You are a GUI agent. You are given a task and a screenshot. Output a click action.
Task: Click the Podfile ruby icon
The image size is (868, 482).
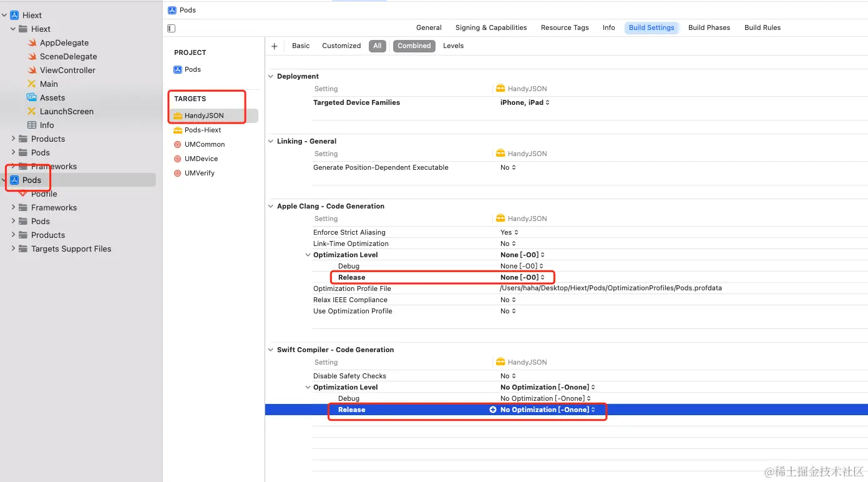(23, 194)
